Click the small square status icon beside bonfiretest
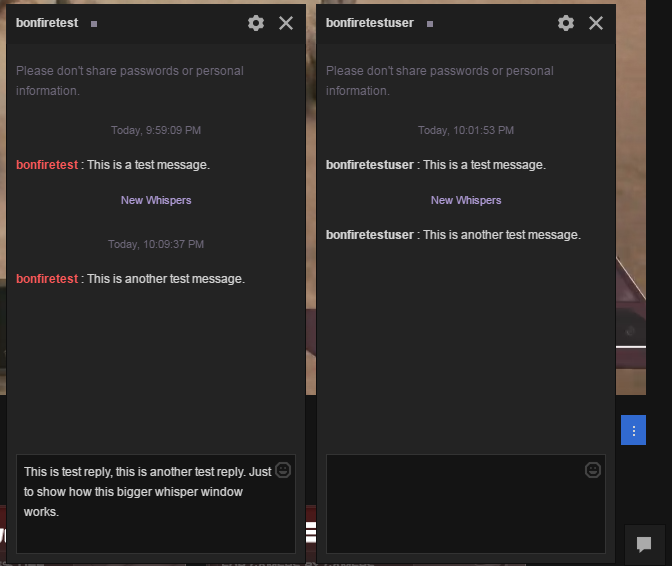Viewport: 672px width, 566px height. coord(94,24)
